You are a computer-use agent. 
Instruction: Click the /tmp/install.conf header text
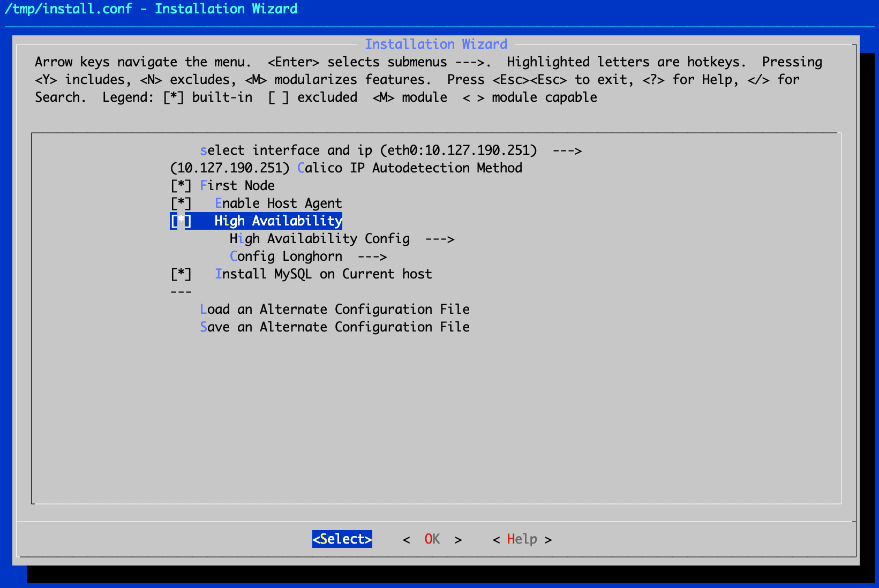click(68, 9)
